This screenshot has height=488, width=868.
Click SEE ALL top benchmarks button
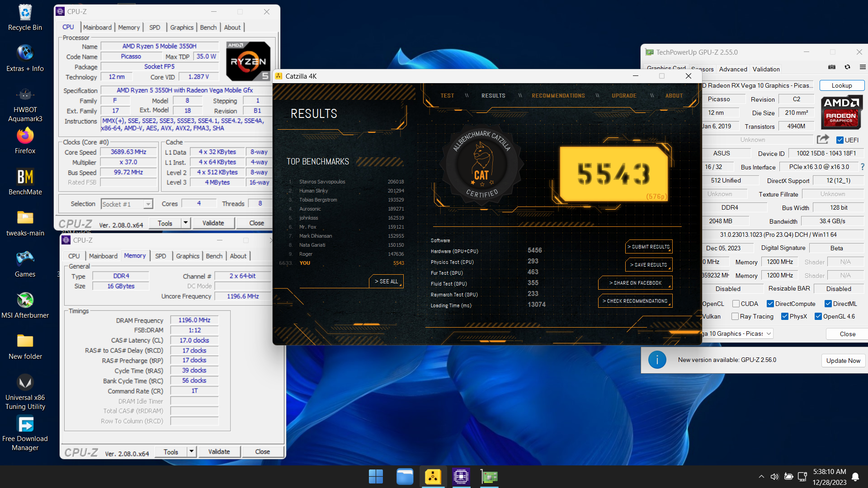point(386,281)
